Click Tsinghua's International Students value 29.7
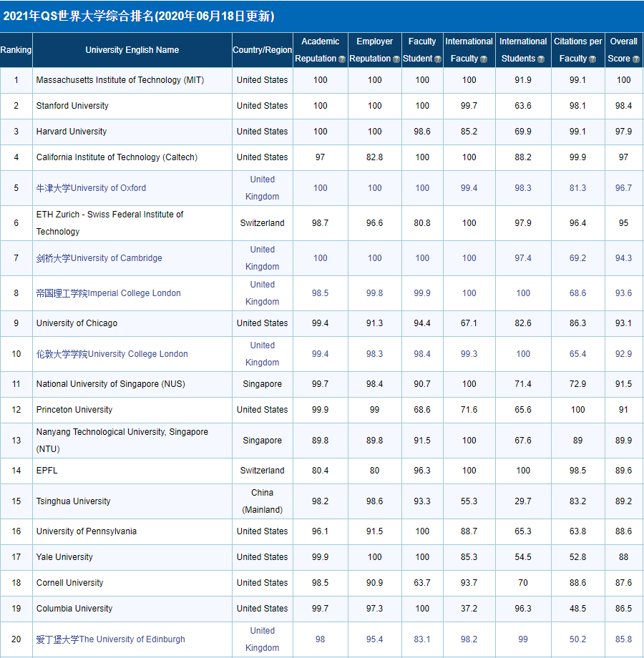The image size is (644, 658). 523,501
